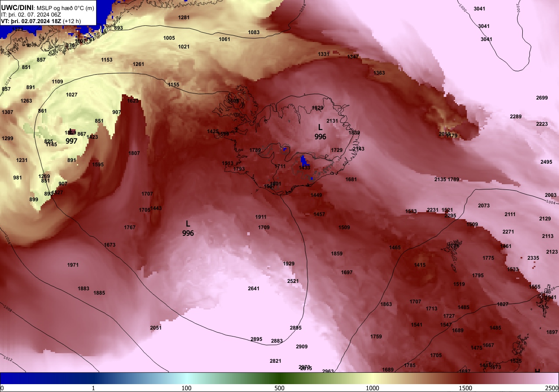
Task: Click the height value 1859
Action: (337, 254)
